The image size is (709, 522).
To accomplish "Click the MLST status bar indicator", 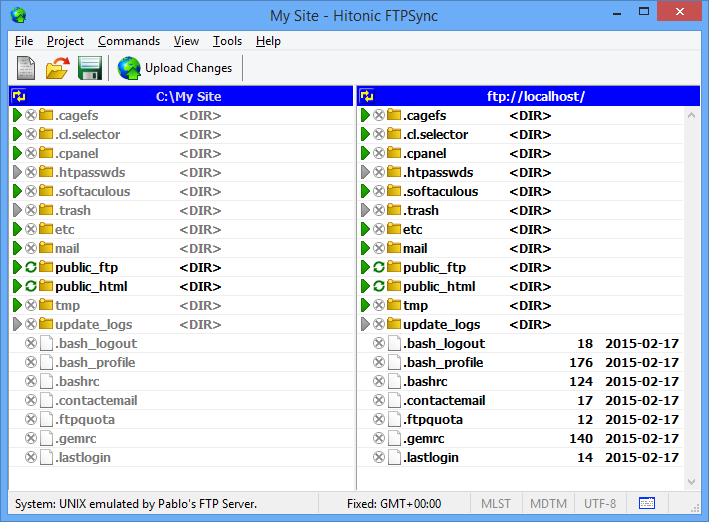I will 496,503.
